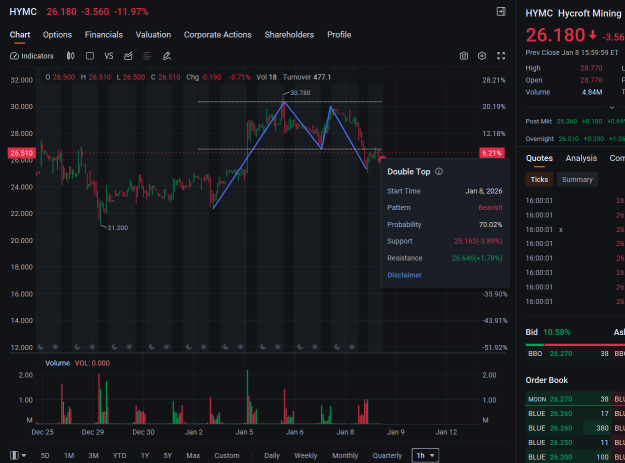This screenshot has width=625, height=463.
Task: Set range to 3M
Action: point(93,455)
